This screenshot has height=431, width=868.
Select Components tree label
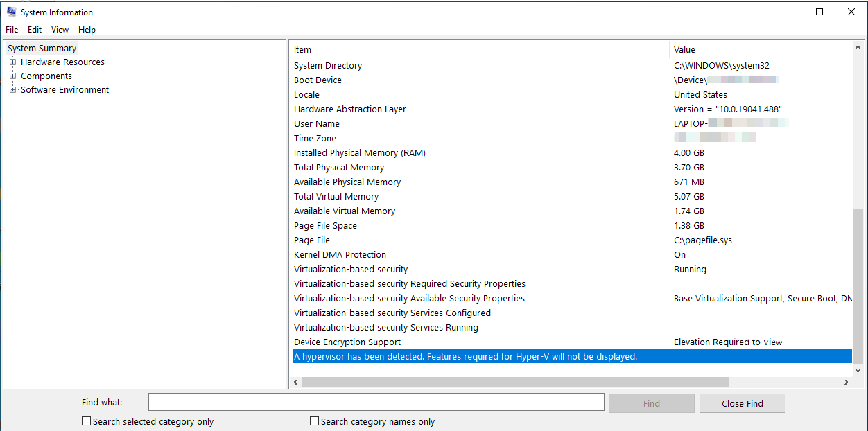point(46,76)
